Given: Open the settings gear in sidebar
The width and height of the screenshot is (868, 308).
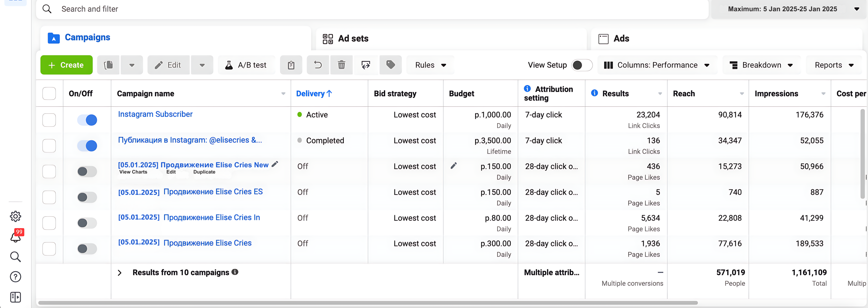Looking at the screenshot, I should [15, 216].
